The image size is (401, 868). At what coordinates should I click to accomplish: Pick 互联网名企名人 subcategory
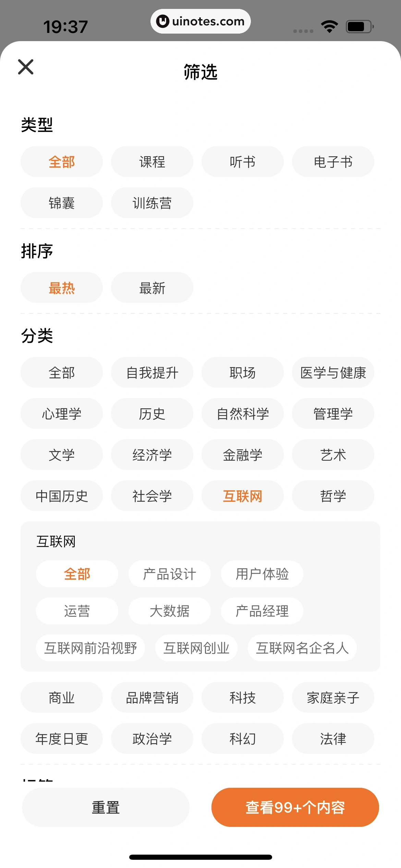[302, 648]
